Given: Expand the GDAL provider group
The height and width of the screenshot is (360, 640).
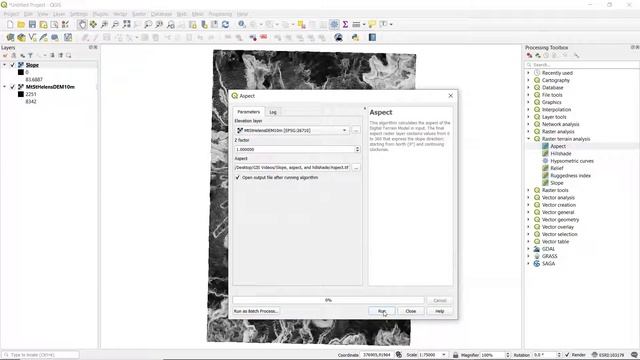Looking at the screenshot, I should tap(529, 249).
